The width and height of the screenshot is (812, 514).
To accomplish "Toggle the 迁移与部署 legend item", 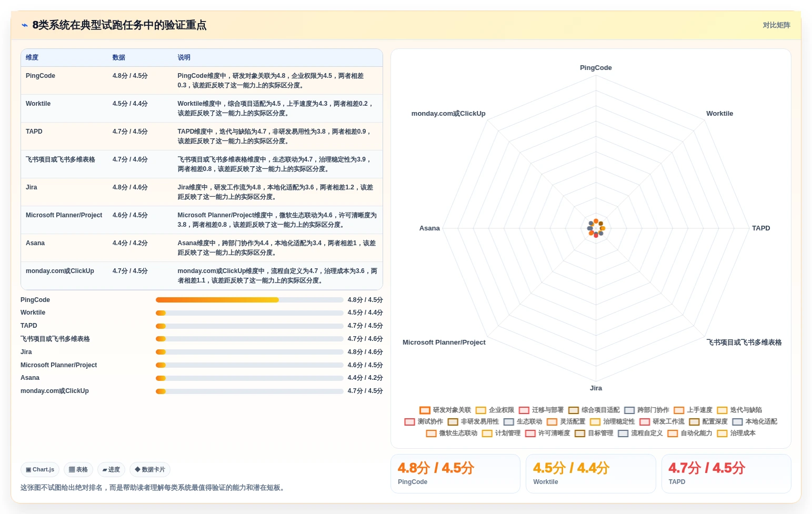I will pyautogui.click(x=541, y=410).
